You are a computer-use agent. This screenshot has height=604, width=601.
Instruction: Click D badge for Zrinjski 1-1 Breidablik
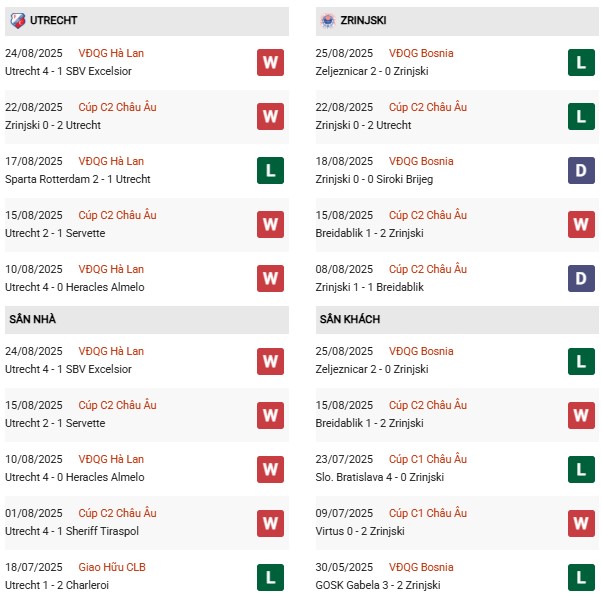pyautogui.click(x=581, y=278)
